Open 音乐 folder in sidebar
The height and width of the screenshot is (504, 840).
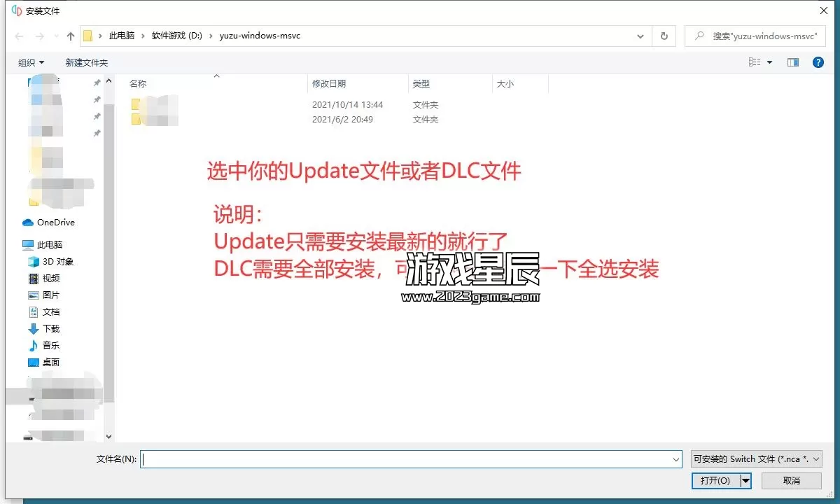pos(51,346)
